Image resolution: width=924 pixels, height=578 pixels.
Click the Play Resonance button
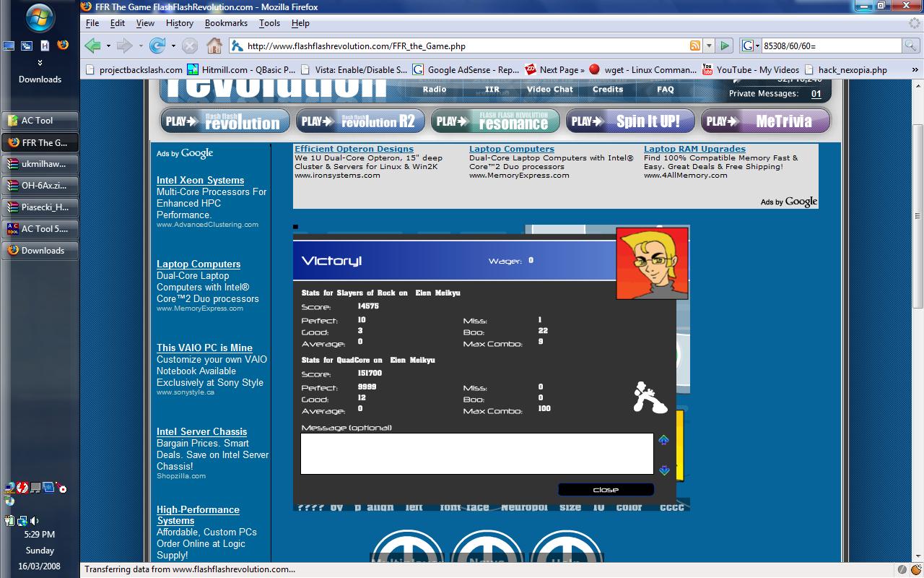495,121
